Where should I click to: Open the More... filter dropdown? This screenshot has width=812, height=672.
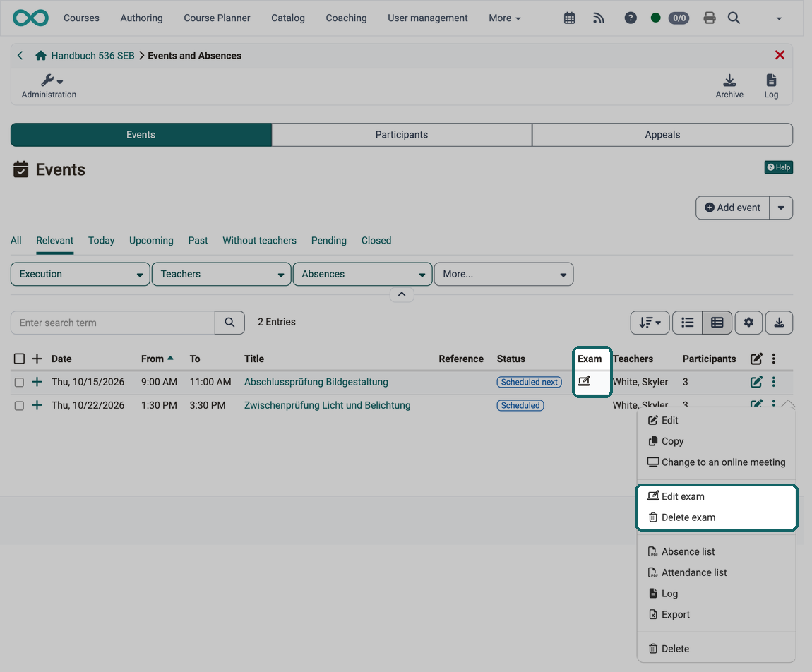[504, 274]
